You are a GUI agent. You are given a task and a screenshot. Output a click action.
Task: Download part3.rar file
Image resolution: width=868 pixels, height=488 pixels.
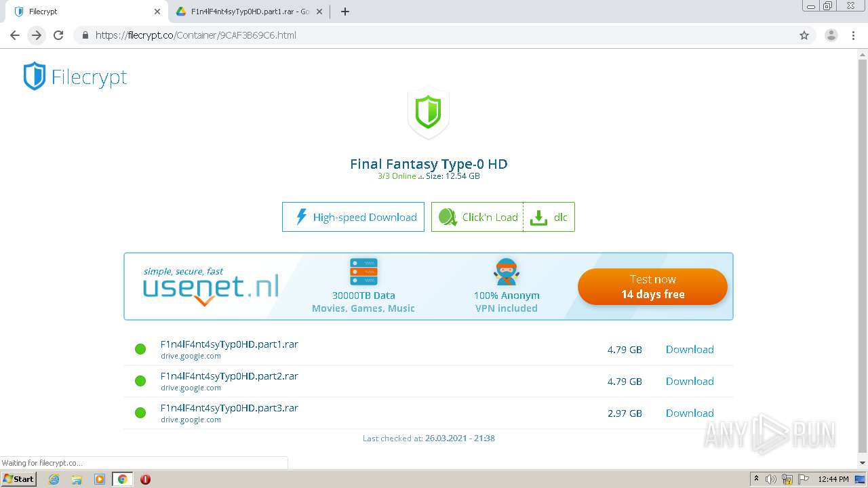tap(690, 413)
